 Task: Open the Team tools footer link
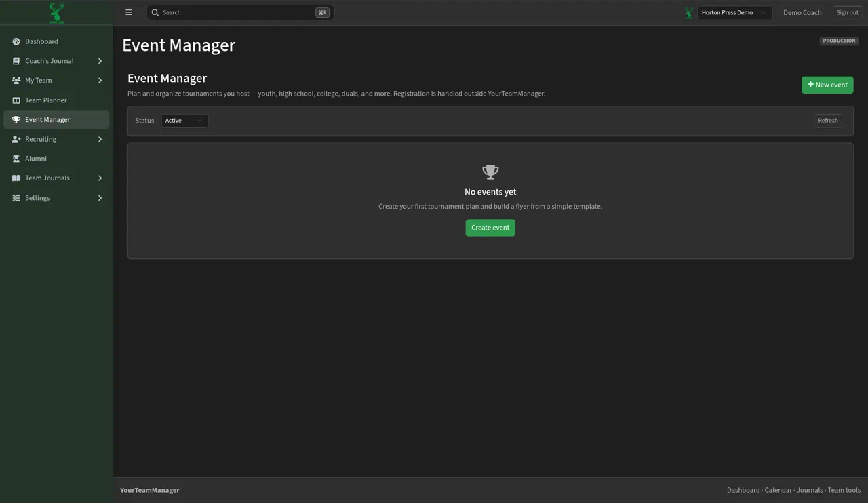[844, 490]
